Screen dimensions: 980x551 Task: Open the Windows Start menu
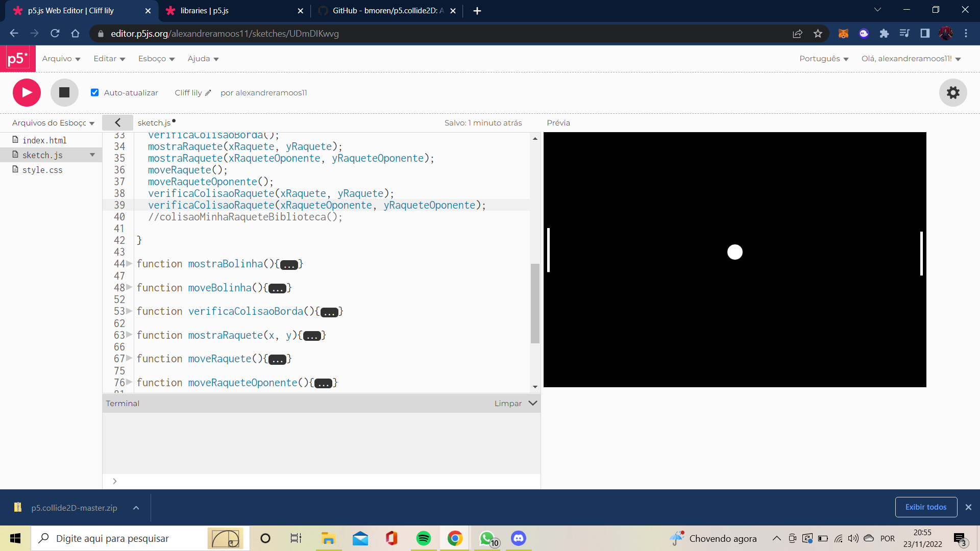click(x=15, y=538)
